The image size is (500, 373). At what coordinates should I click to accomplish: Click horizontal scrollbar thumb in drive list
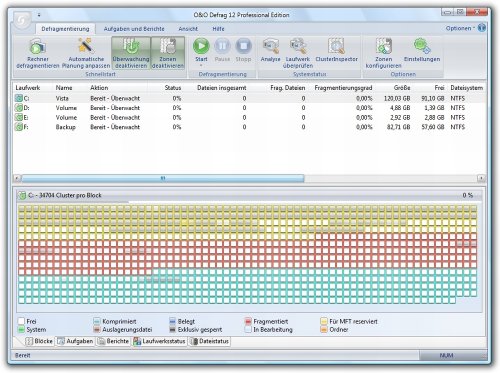(163, 178)
